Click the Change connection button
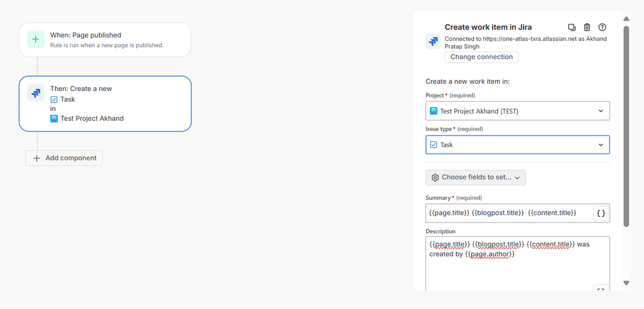644x309 pixels. (481, 57)
